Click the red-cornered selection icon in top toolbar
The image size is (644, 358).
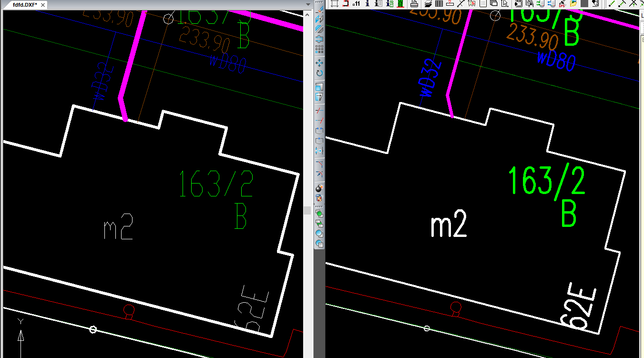coord(346,3)
